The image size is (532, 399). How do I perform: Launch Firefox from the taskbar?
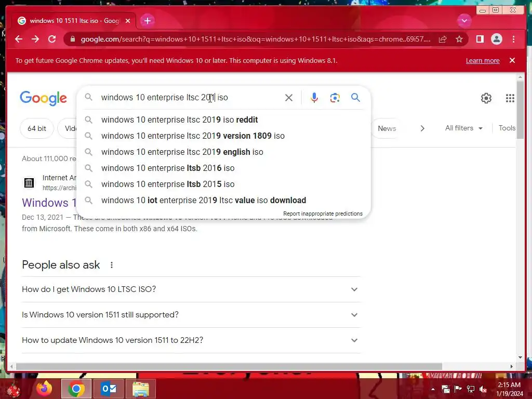[x=44, y=389]
